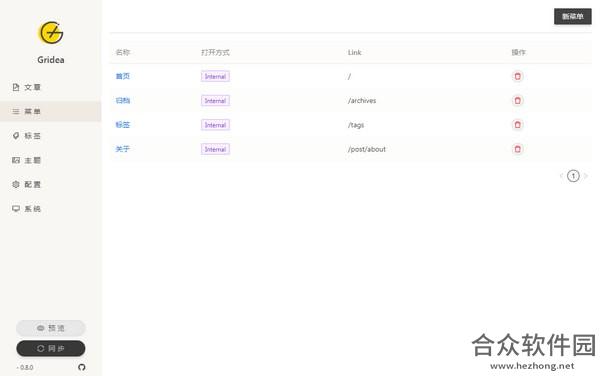Image resolution: width=600 pixels, height=376 pixels.
Task: Open the 系统 (System) sidebar item
Action: [x=51, y=209]
